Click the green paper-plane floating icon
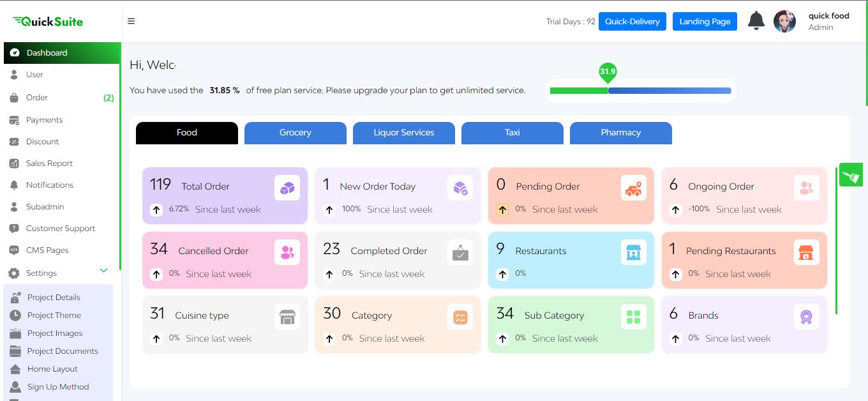Image resolution: width=868 pixels, height=401 pixels. [851, 174]
